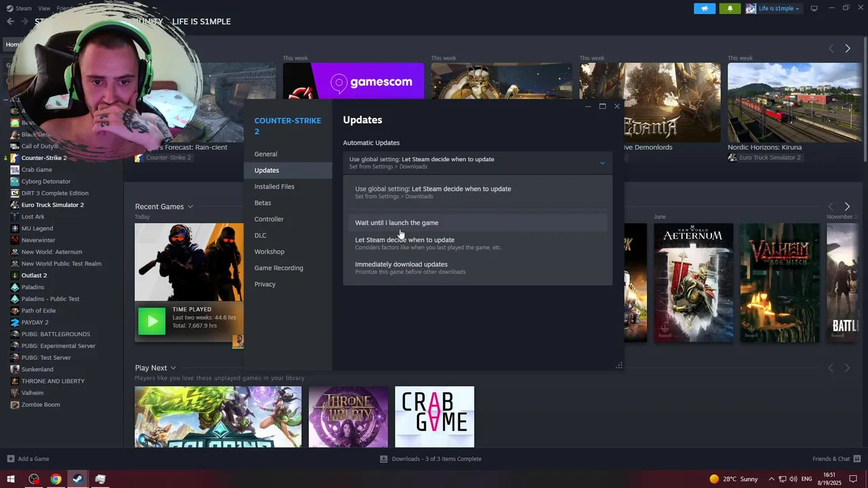The height and width of the screenshot is (488, 868).
Task: Open Game Recording properties tab
Action: point(278,268)
